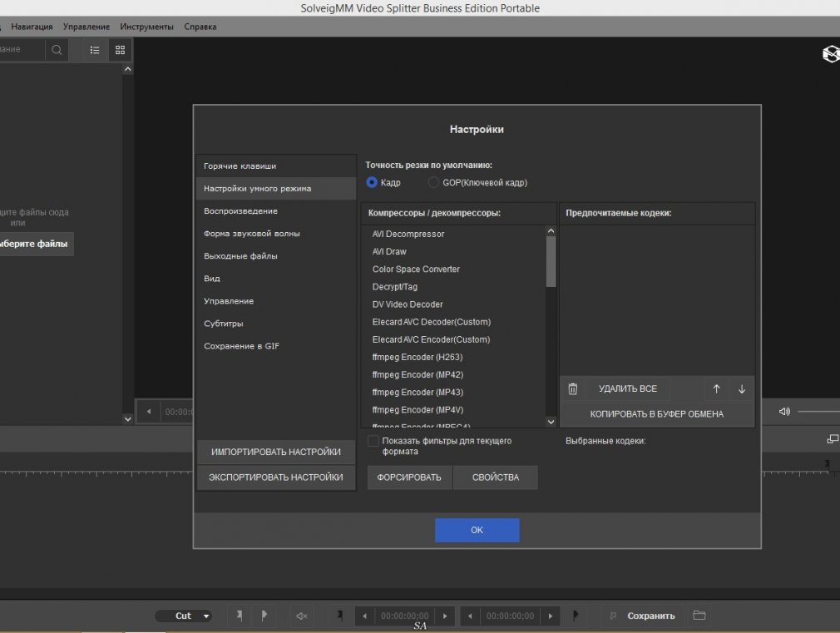Open Настройки умного режима settings section
This screenshot has width=840, height=633.
(x=276, y=189)
